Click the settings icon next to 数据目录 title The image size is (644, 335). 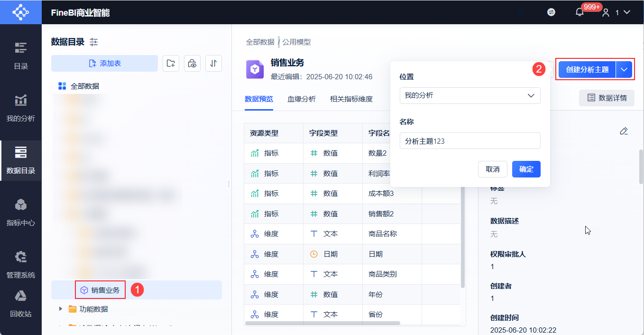[x=93, y=42]
